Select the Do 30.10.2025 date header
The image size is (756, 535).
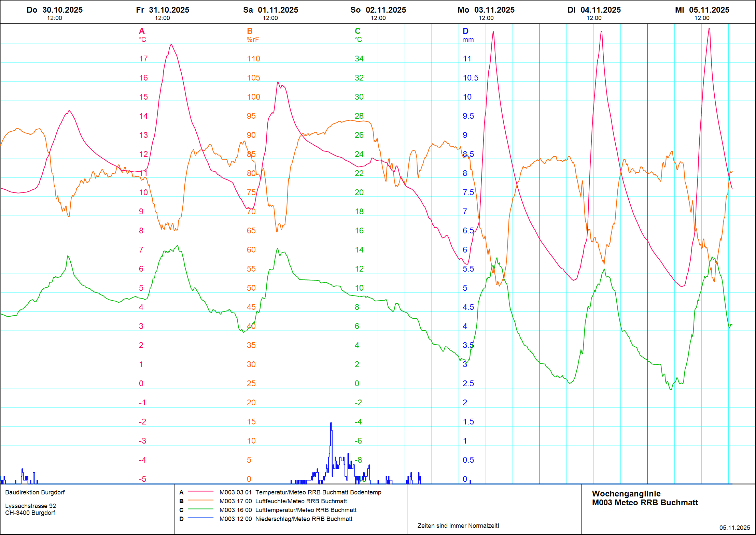[55, 10]
